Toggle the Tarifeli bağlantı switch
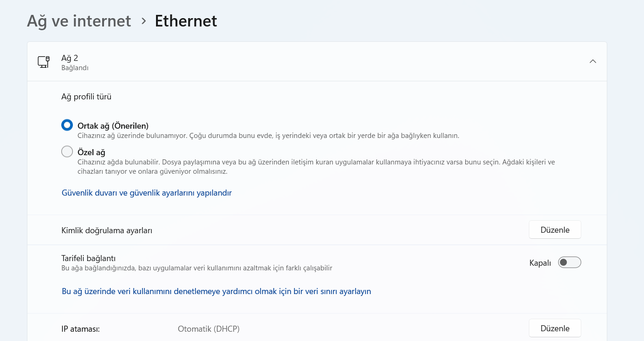This screenshot has width=644, height=341. (569, 262)
